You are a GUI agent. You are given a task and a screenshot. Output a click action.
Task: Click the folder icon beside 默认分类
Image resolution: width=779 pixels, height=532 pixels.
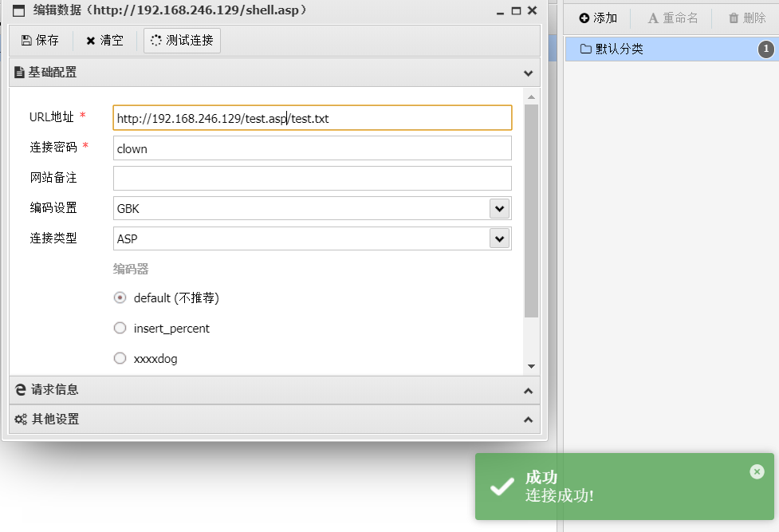[x=586, y=49]
